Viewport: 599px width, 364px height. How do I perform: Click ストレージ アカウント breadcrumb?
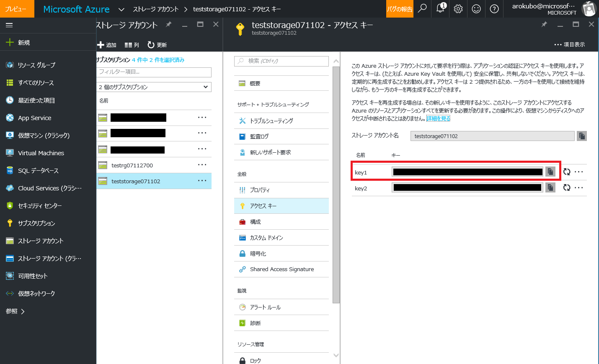coord(156,9)
